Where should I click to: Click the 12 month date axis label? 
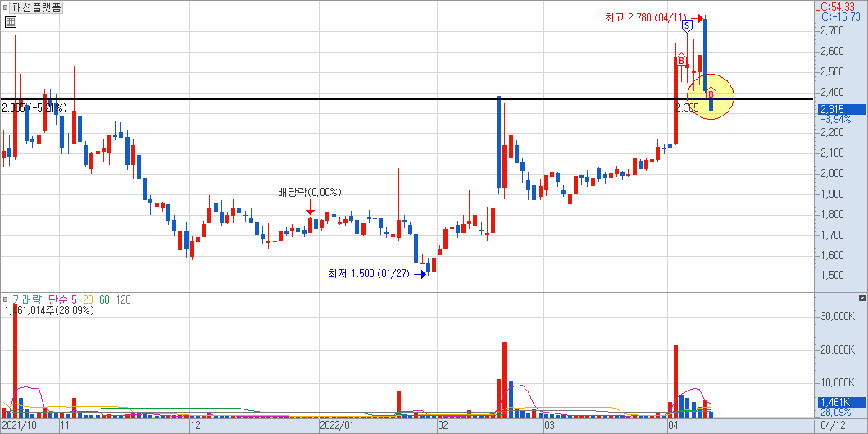click(194, 426)
